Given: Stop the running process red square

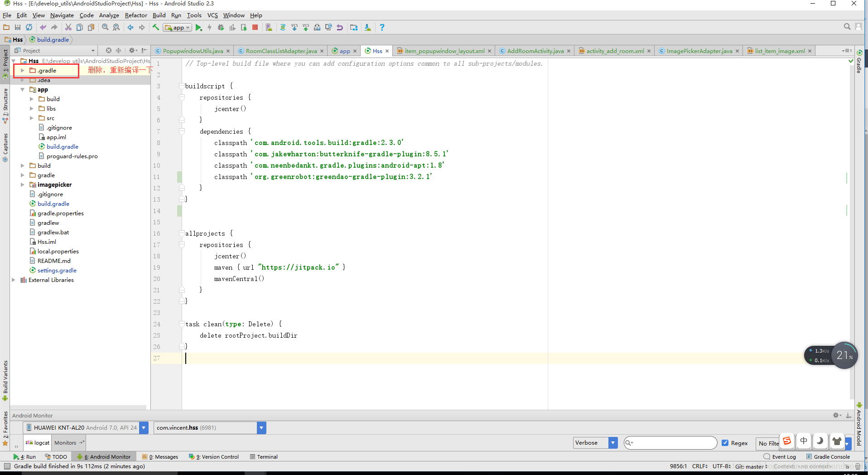Looking at the screenshot, I should coord(255,28).
